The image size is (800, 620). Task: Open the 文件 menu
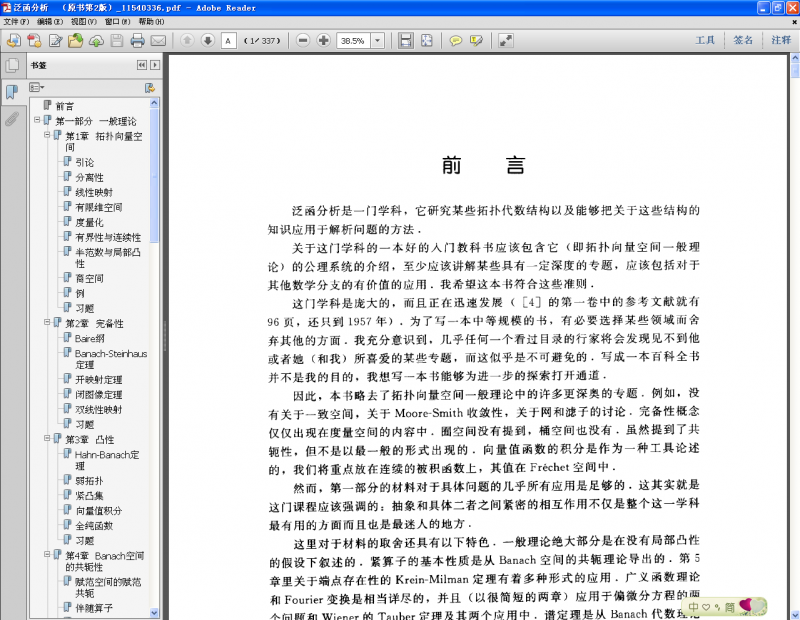[16, 21]
